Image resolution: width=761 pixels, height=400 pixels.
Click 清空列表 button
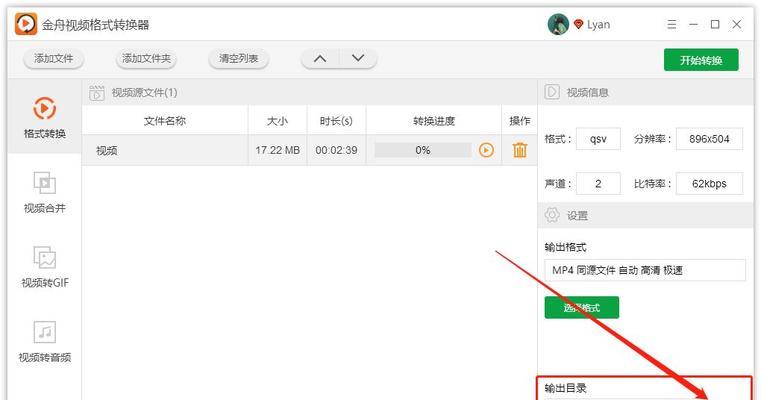tap(238, 59)
